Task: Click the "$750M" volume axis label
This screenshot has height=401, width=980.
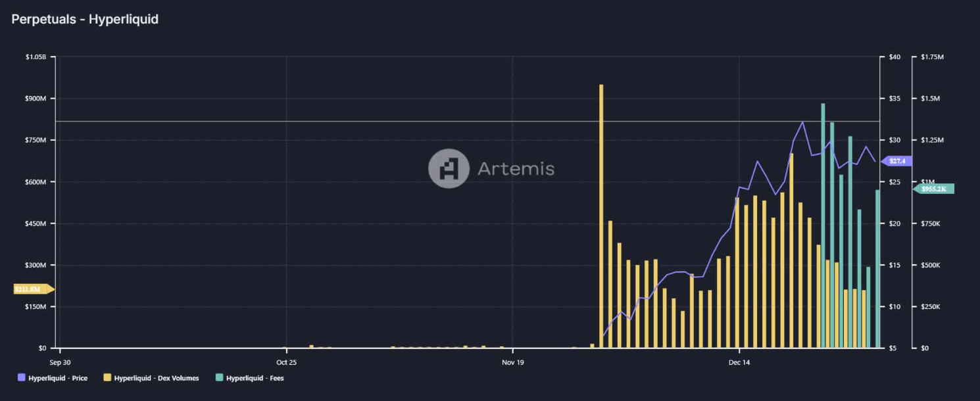Action: (x=36, y=140)
